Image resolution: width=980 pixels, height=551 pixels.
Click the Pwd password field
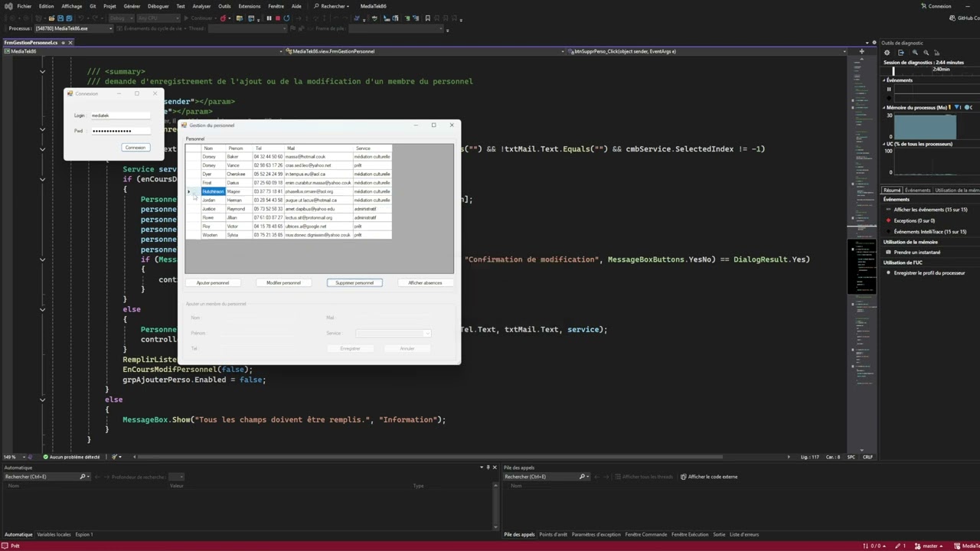(120, 131)
